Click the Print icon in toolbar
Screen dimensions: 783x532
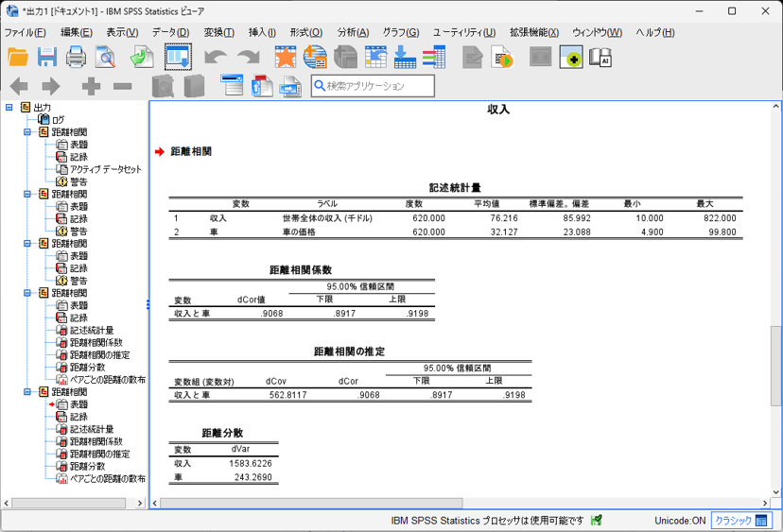tap(77, 58)
